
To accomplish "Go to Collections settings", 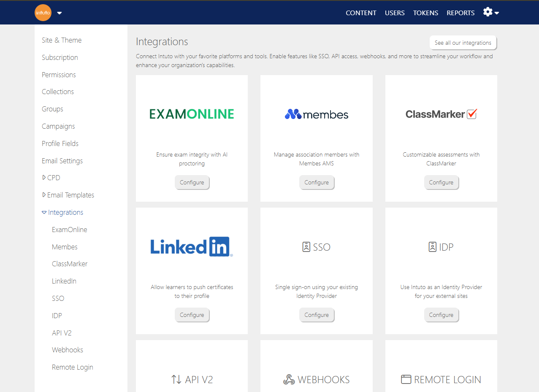I will pyautogui.click(x=58, y=92).
